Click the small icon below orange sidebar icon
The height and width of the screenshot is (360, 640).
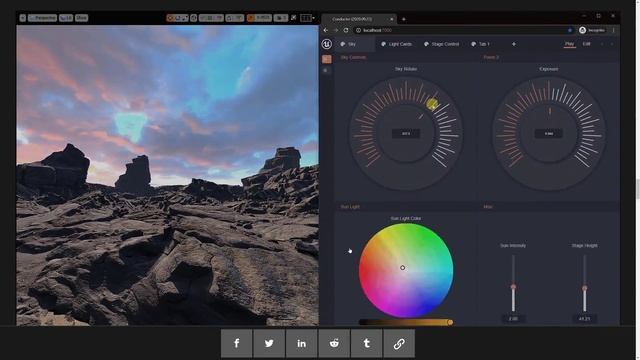pyautogui.click(x=325, y=71)
